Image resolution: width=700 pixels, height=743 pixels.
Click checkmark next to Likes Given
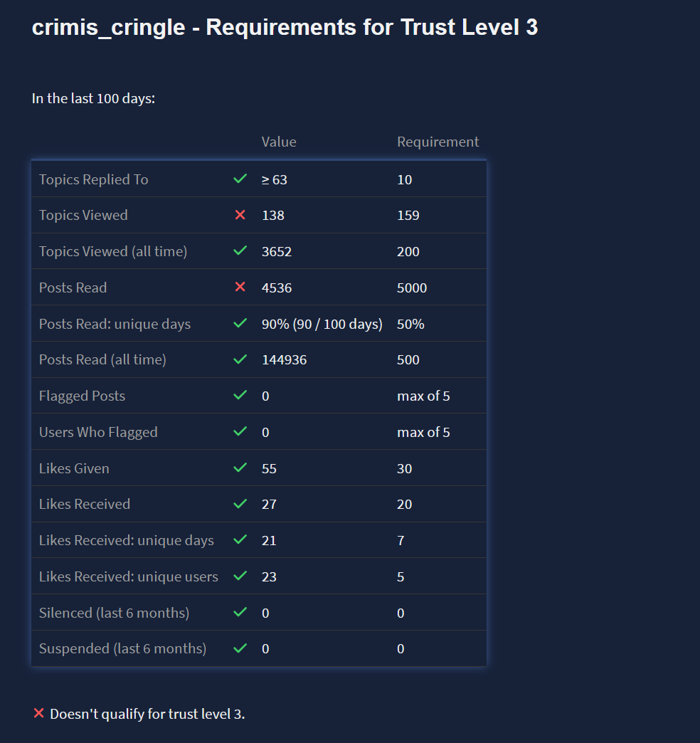coord(240,468)
